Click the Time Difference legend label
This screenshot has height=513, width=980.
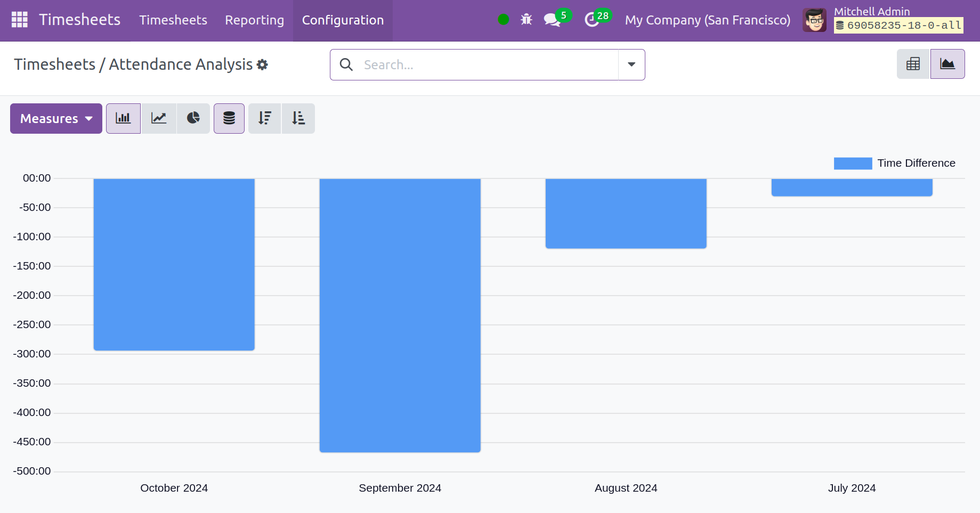(916, 163)
